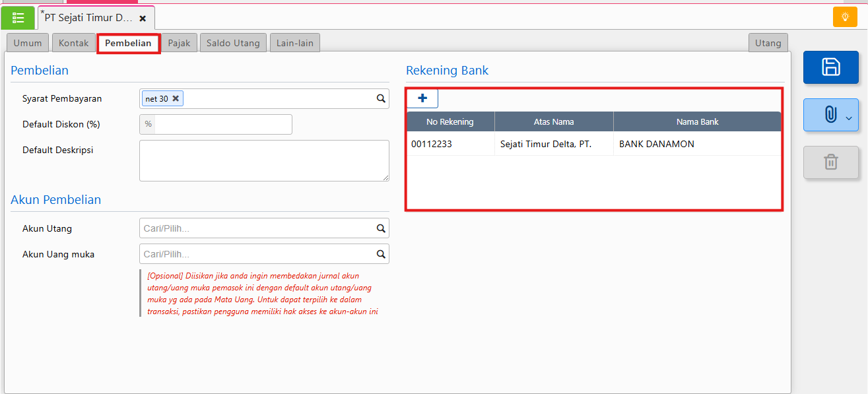The image size is (868, 394).
Task: Click the magnifier in Akun Uang muka field
Action: point(381,254)
